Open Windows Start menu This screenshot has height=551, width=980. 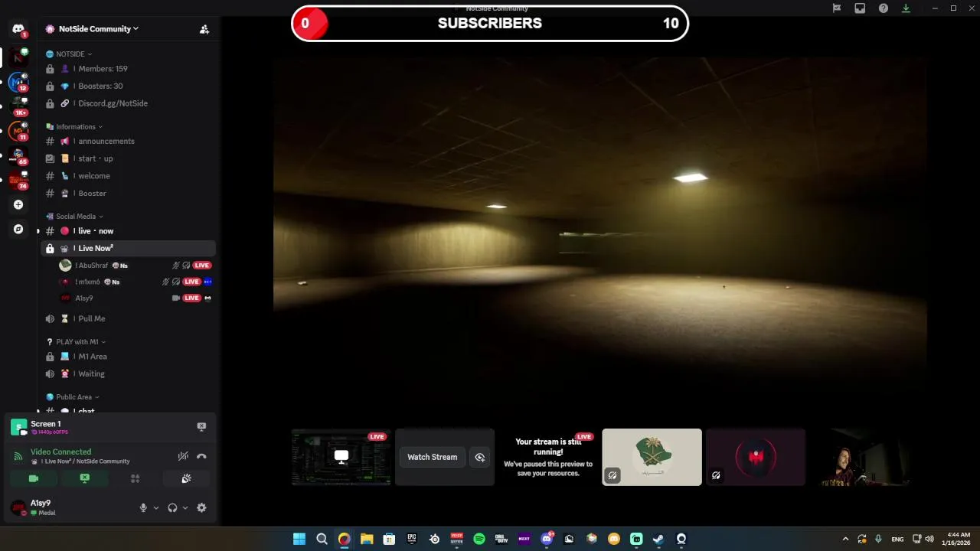(299, 539)
